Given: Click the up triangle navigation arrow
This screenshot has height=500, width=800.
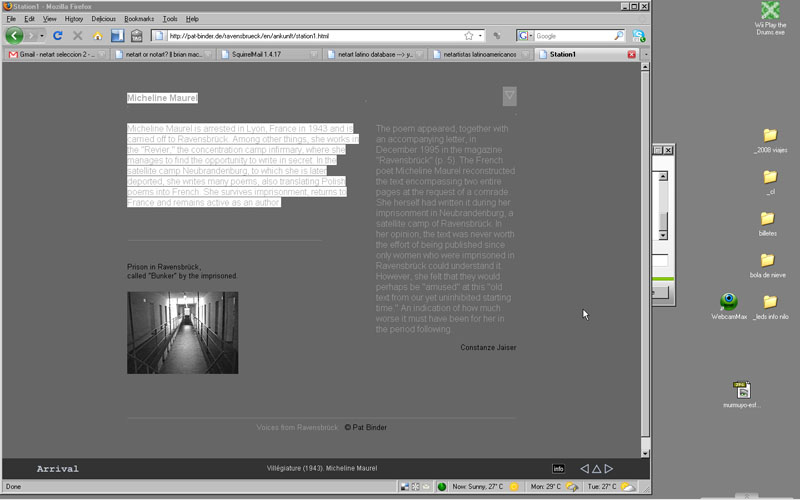Looking at the screenshot, I should (x=596, y=468).
